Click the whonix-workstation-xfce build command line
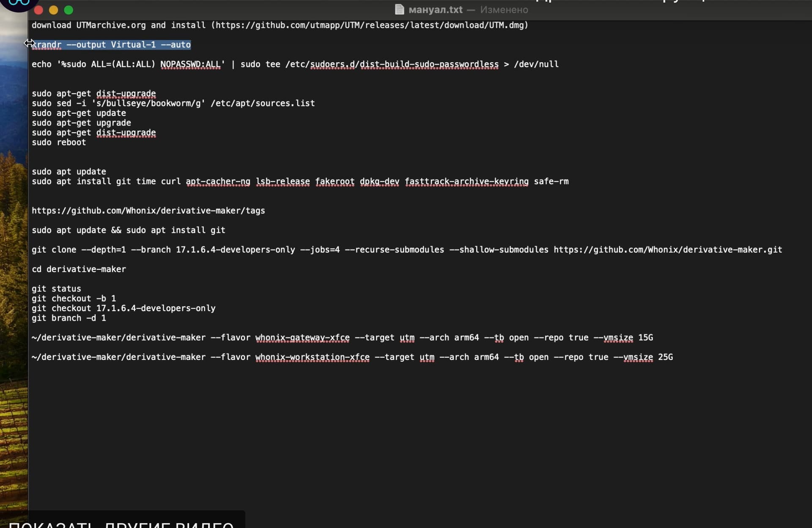This screenshot has width=812, height=528. pyautogui.click(x=352, y=357)
